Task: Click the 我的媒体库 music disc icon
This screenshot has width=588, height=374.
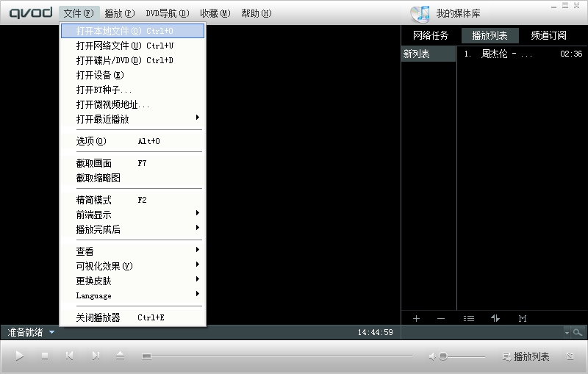Action: (420, 14)
